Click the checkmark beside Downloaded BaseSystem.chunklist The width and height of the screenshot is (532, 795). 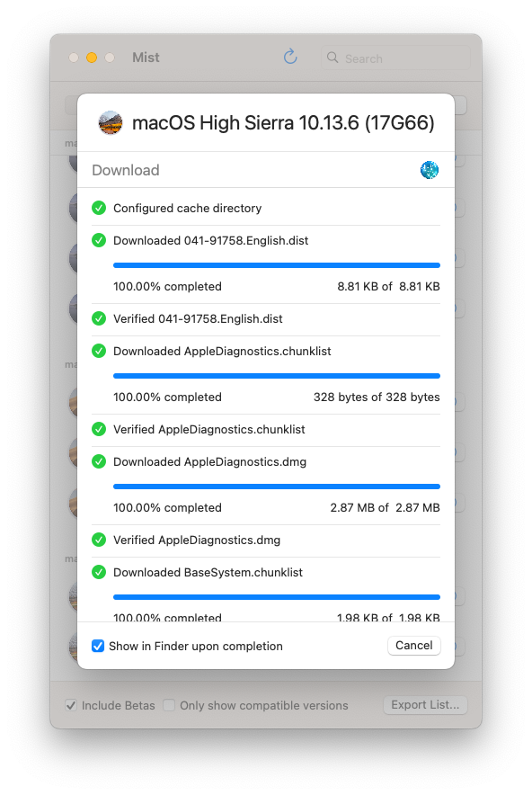coord(99,572)
